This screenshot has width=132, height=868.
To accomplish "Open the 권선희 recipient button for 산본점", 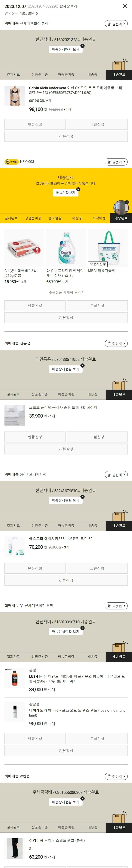I will pyautogui.click(x=116, y=343).
